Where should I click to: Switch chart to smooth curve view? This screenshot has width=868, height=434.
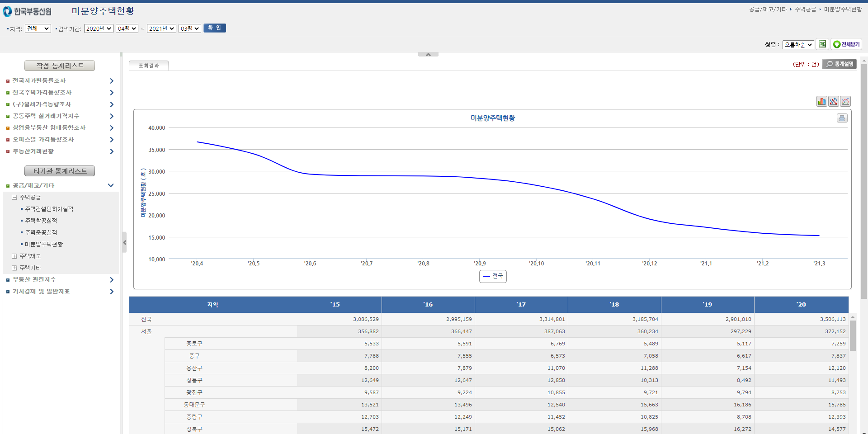pyautogui.click(x=845, y=101)
